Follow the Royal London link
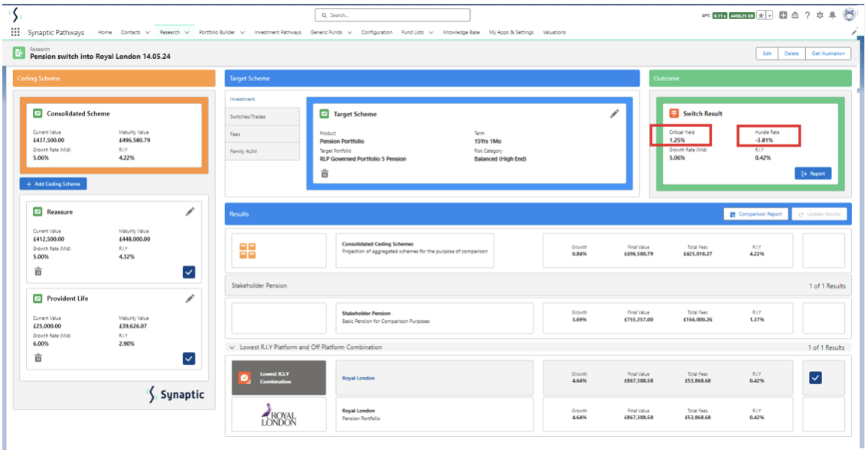 (x=358, y=378)
